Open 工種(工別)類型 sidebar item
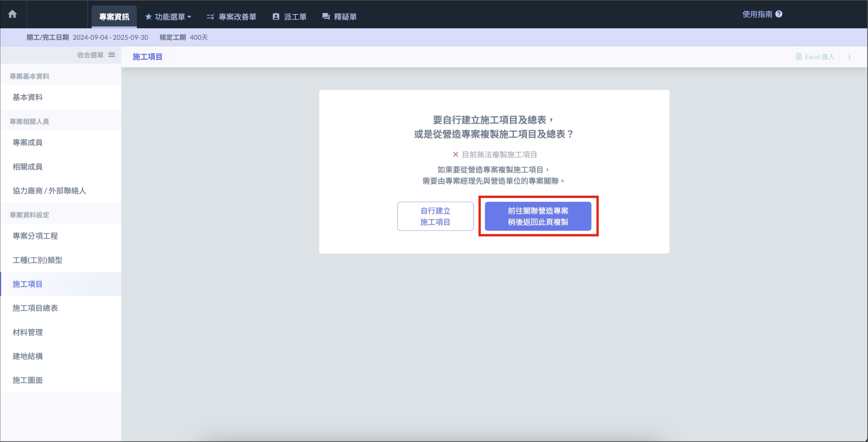 (37, 260)
